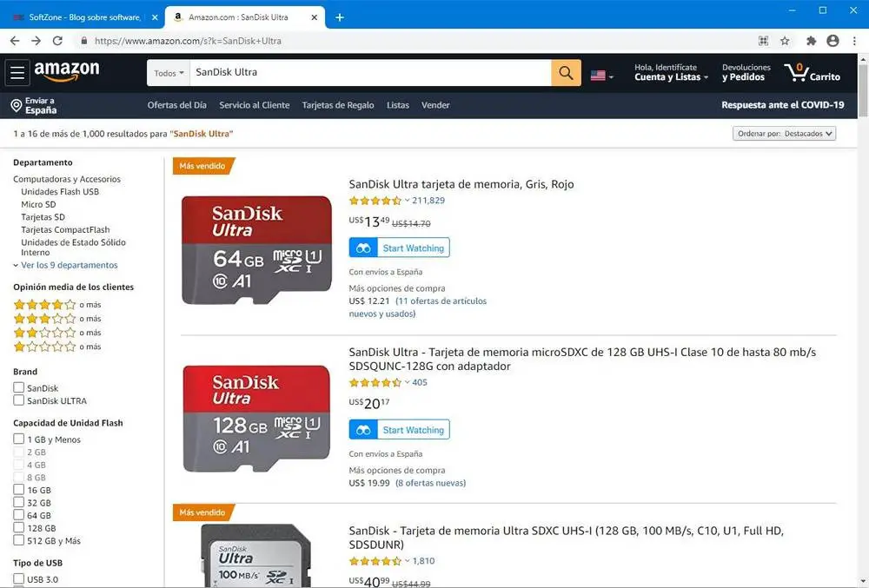
Task: Open Ofertas del Día menu item
Action: click(x=176, y=105)
